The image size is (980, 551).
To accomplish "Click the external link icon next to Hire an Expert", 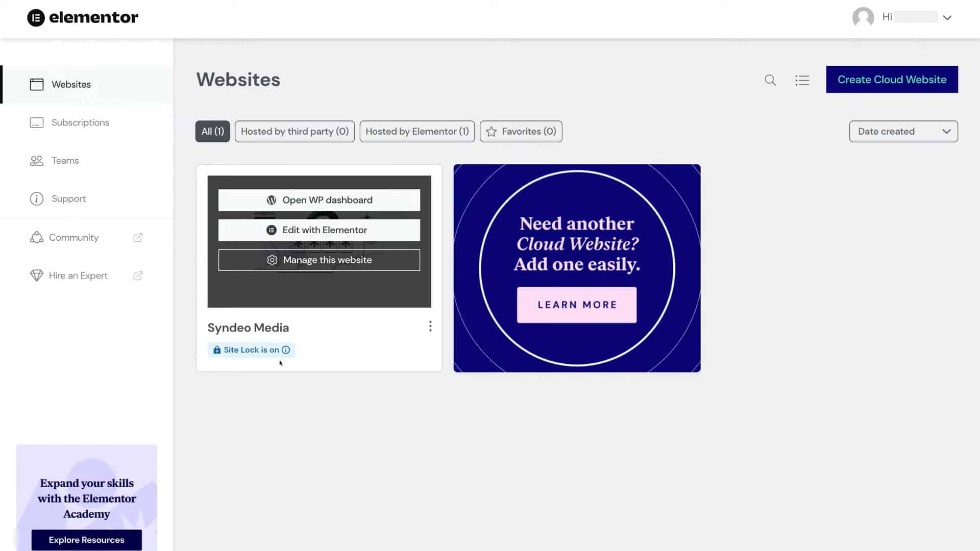I will pyautogui.click(x=138, y=276).
